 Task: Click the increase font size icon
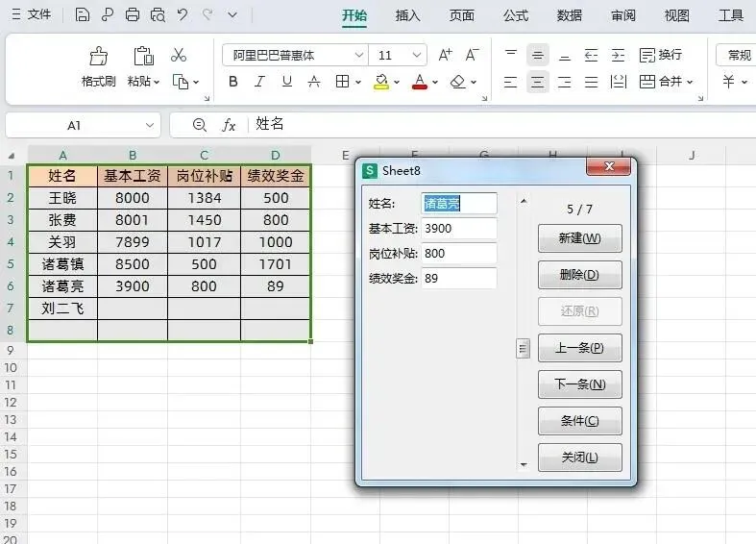click(445, 55)
